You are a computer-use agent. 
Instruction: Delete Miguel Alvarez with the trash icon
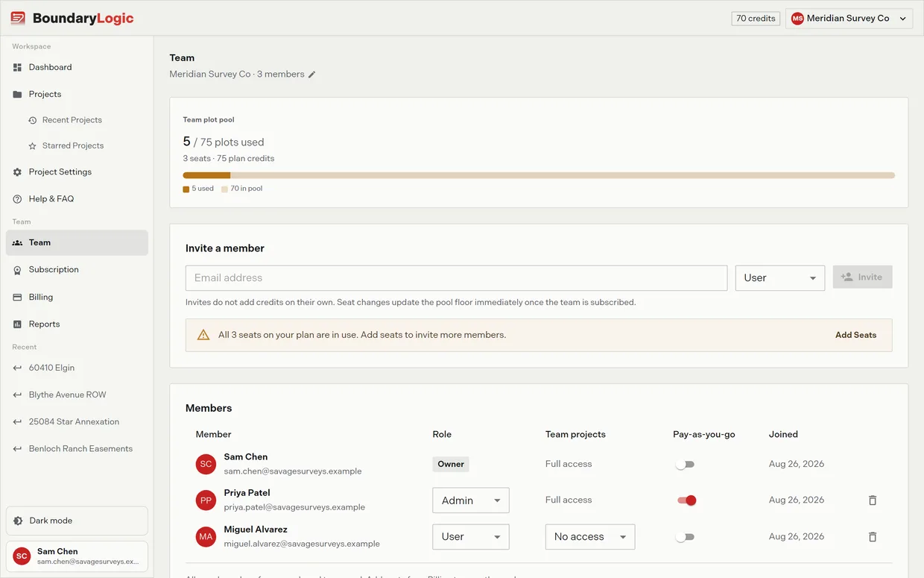(x=873, y=537)
